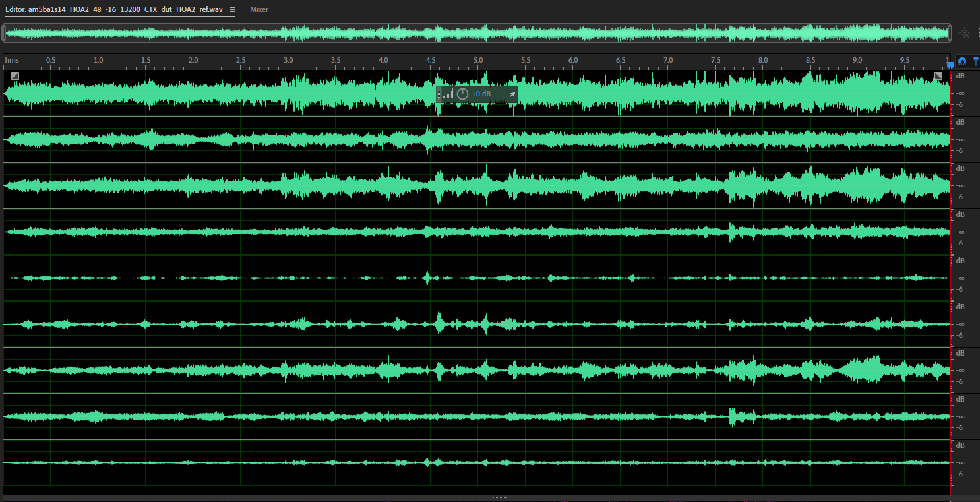Image resolution: width=980 pixels, height=502 pixels.
Task: Pin the floating HUD volume overlay
Action: (512, 94)
